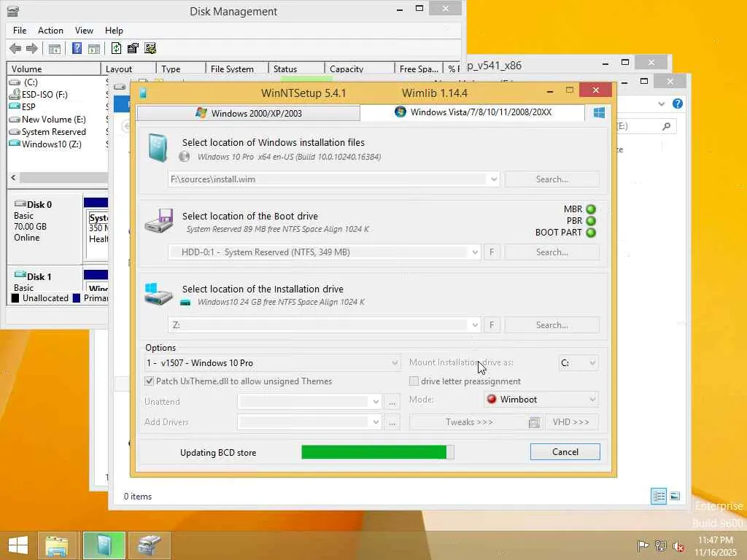This screenshot has height=560, width=747.
Task: Open the install.wim path dropdown
Action: coord(494,179)
